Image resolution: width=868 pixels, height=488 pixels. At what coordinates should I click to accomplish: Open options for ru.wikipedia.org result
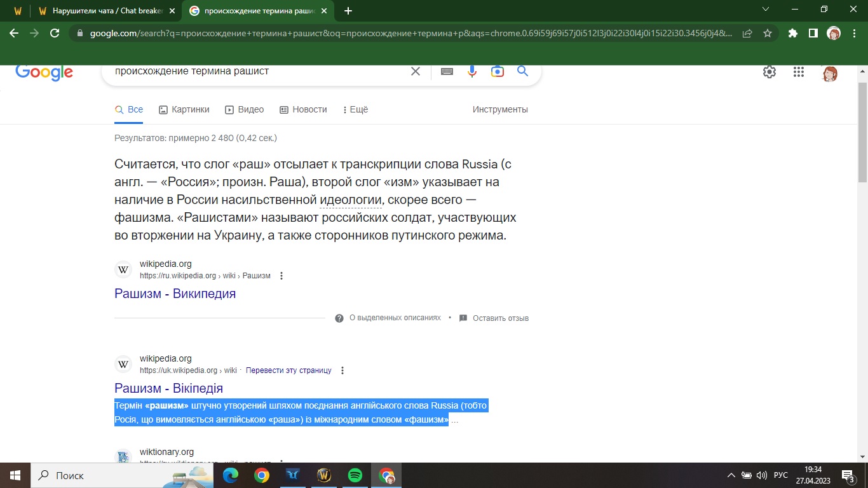tap(281, 276)
